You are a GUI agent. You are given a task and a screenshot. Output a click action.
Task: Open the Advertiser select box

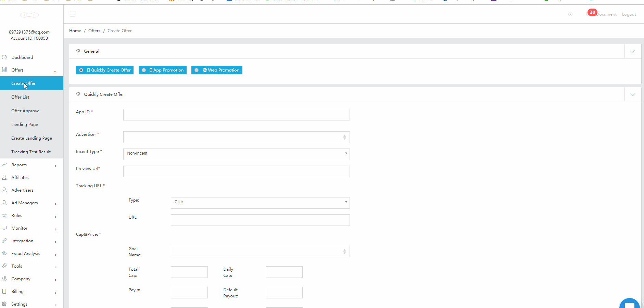pos(236,137)
